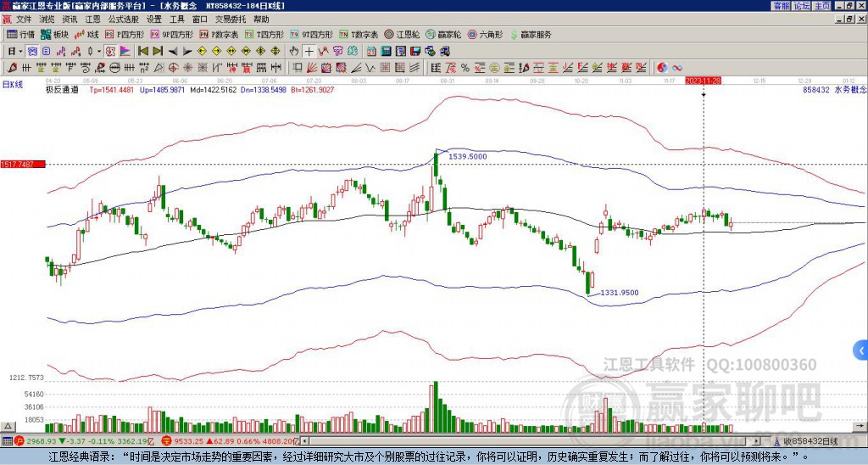Click the 1331.9500 low price label
The height and width of the screenshot is (465, 868).
click(x=620, y=293)
